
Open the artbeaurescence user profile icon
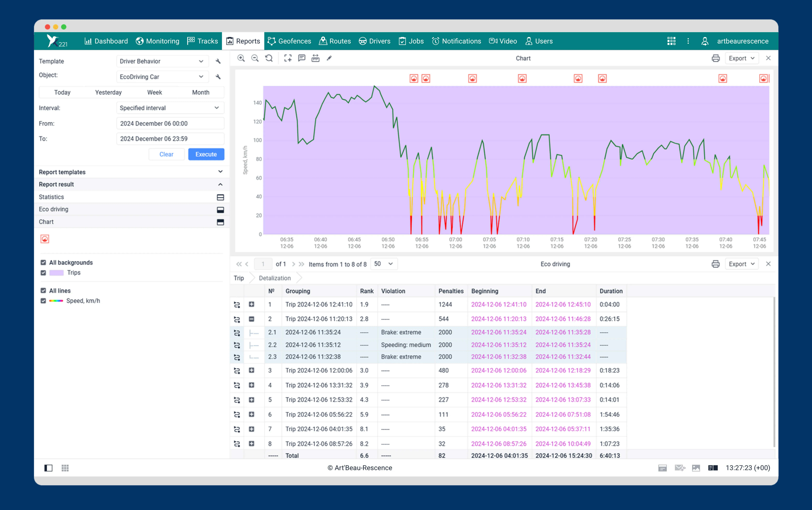(x=705, y=41)
